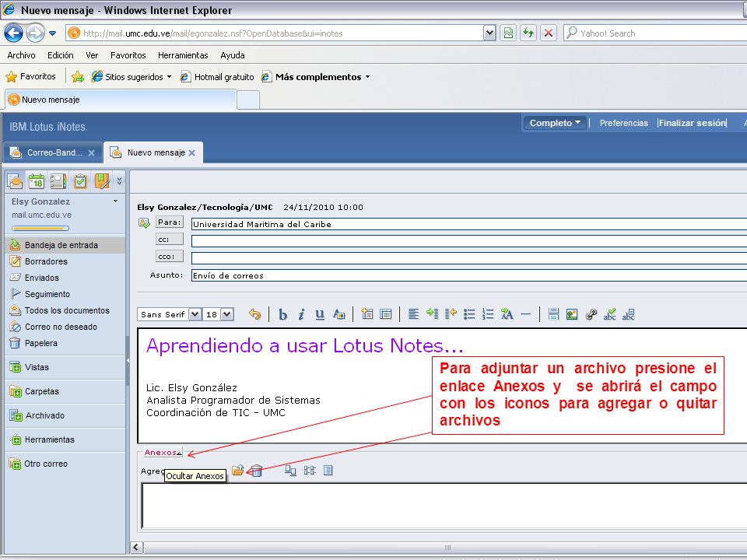Click the Para: recipient button
747x560 pixels.
pos(170,222)
